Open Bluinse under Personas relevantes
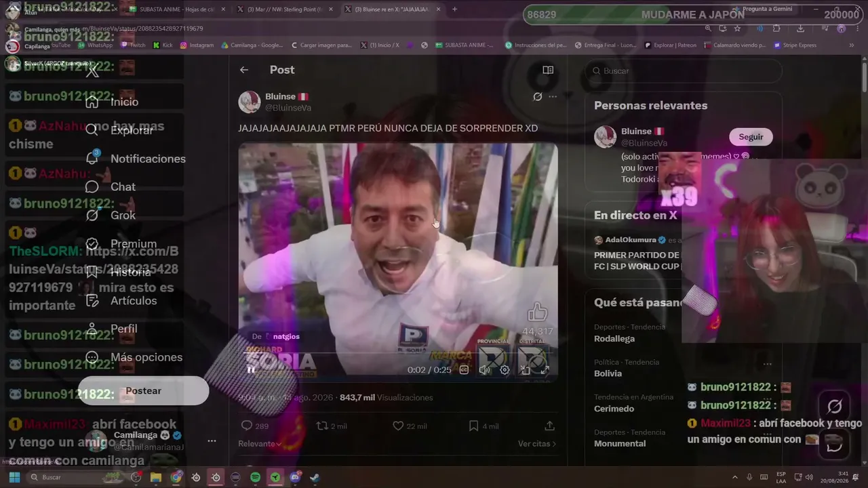Screen dimensions: 868x488 click(x=636, y=131)
